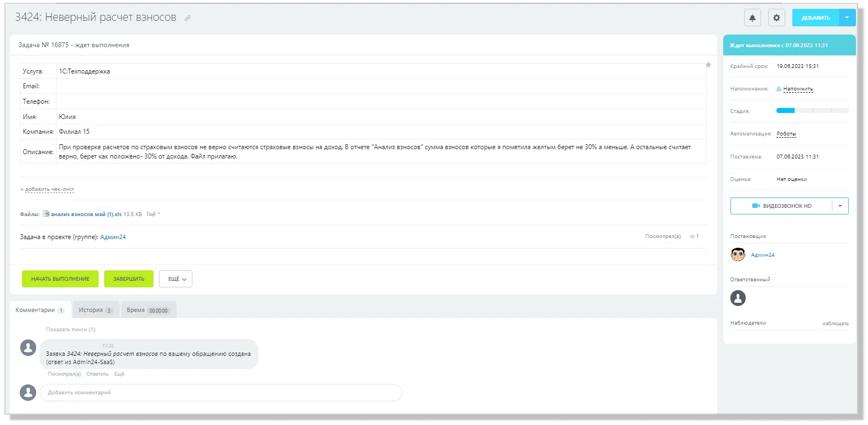The width and height of the screenshot is (868, 425).
Task: Copy link icon next to task title
Action: [x=188, y=18]
